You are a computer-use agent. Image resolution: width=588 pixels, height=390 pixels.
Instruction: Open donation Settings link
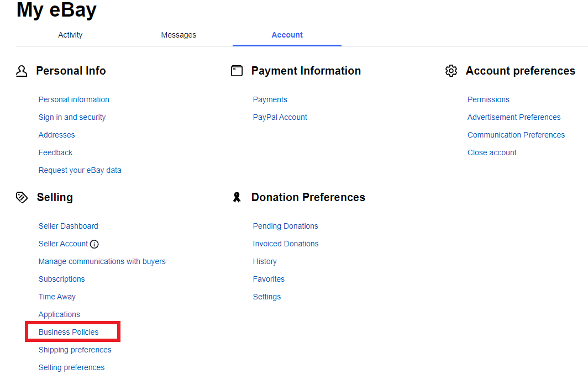pyautogui.click(x=267, y=297)
